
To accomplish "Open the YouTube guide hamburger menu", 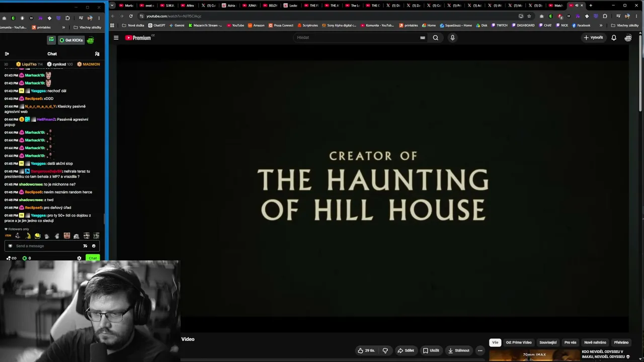I will pyautogui.click(x=116, y=38).
